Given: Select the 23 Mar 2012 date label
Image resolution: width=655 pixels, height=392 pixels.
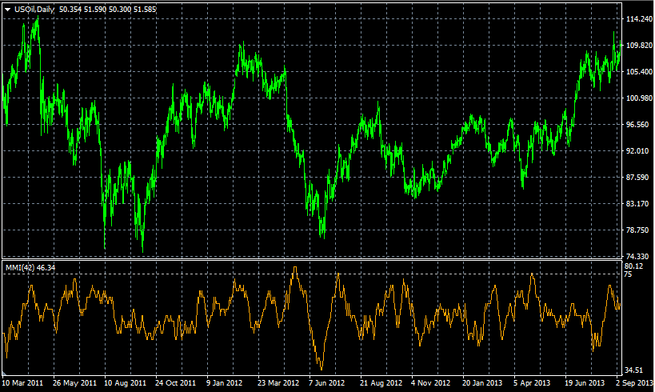Looking at the screenshot, I should pos(278,383).
